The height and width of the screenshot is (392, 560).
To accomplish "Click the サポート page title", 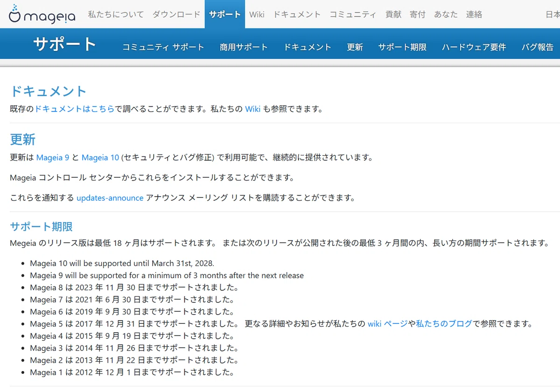I will 64,44.
